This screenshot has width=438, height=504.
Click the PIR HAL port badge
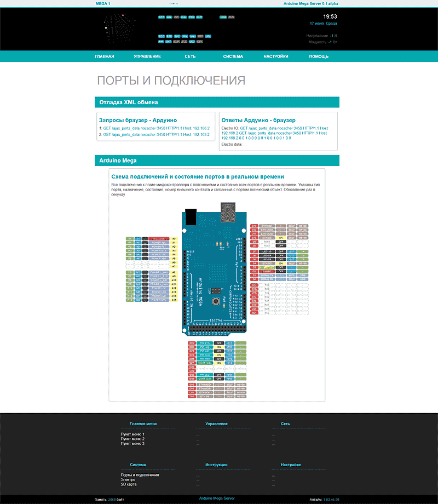pos(205,347)
